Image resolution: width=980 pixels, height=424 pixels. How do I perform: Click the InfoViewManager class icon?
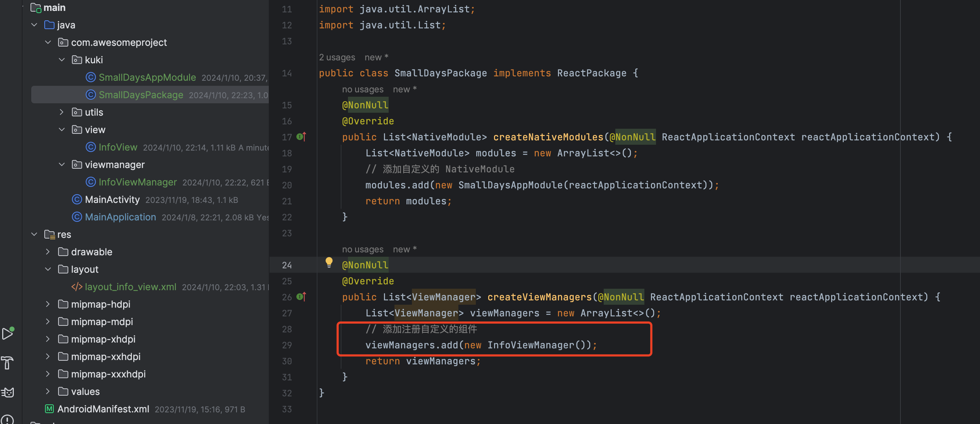pyautogui.click(x=90, y=182)
